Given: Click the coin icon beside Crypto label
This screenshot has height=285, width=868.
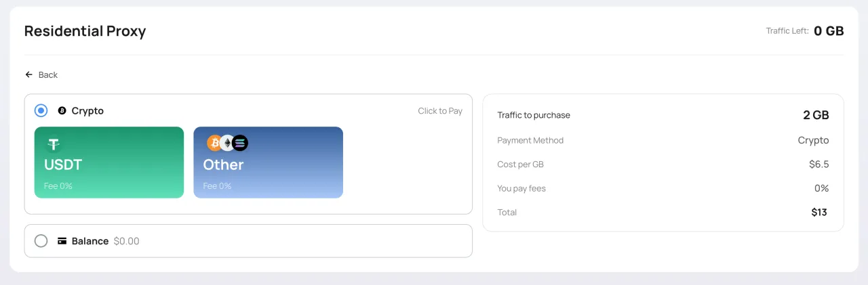Looking at the screenshot, I should pos(62,110).
